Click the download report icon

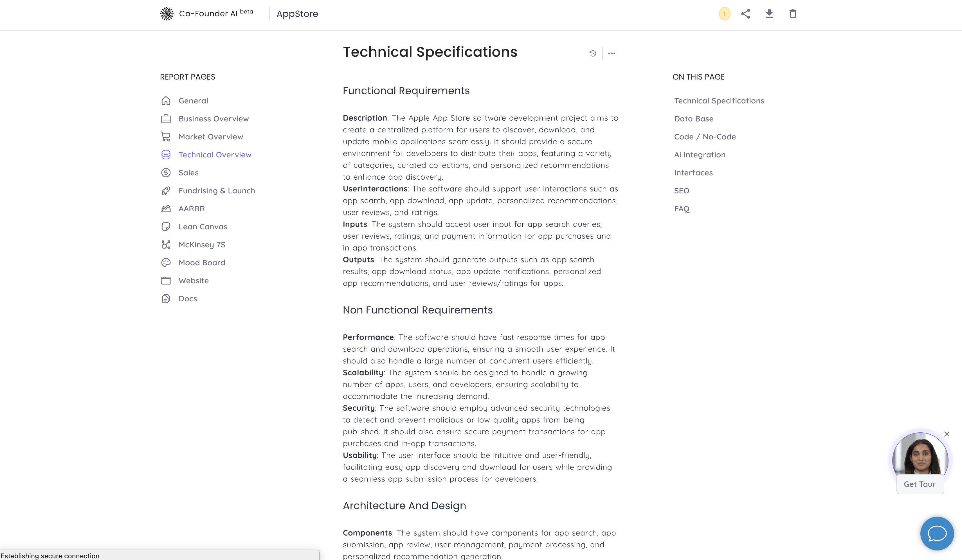[769, 14]
